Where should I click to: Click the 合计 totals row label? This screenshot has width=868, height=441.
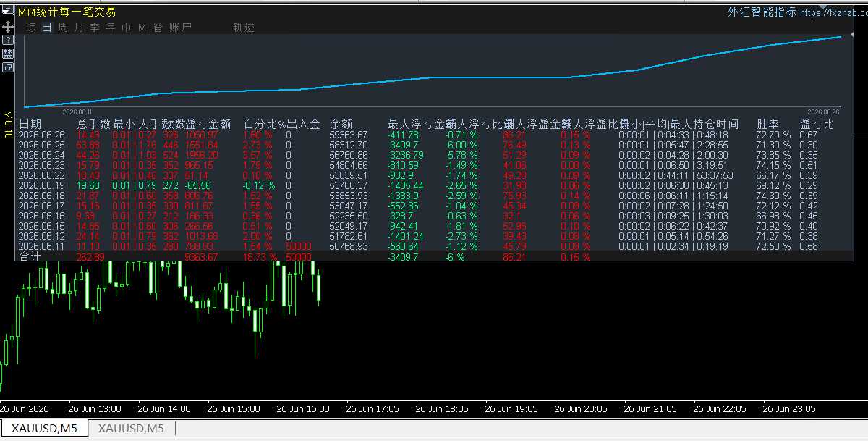(30, 257)
